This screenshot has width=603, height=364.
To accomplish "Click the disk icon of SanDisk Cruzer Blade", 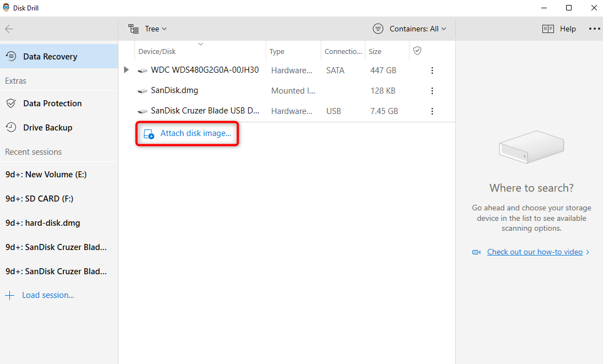I will (x=143, y=111).
